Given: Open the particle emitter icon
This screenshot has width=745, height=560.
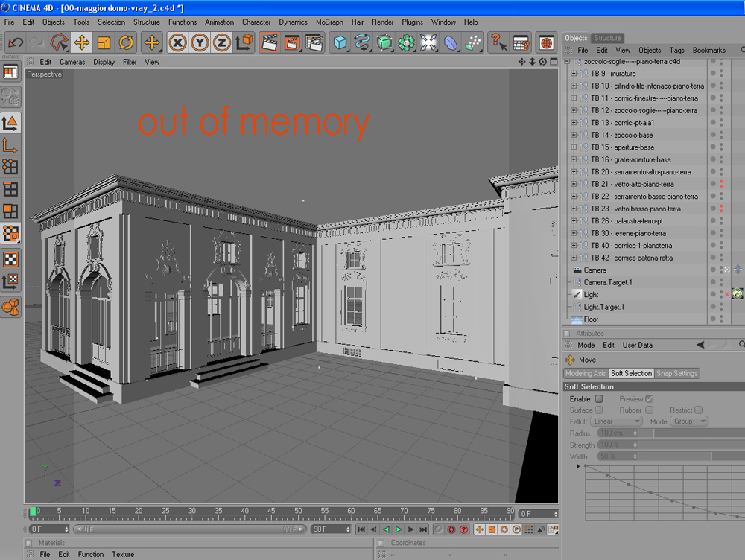Looking at the screenshot, I should click(x=473, y=42).
